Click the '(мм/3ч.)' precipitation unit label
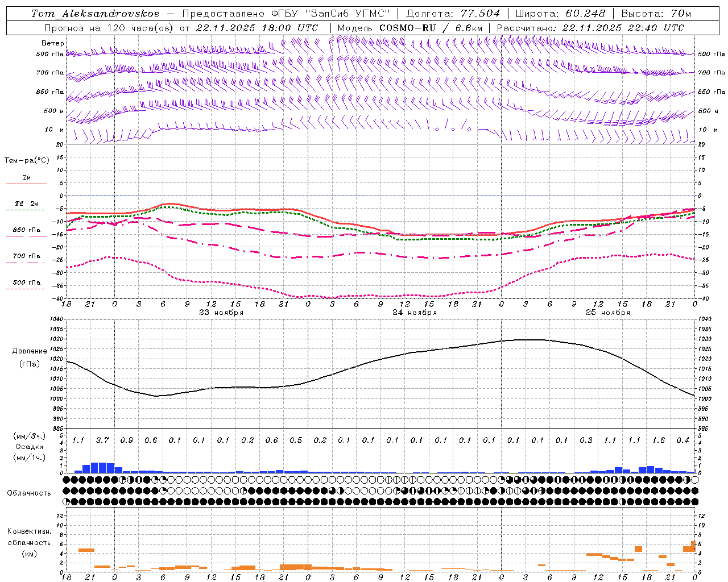Image resolution: width=728 pixels, height=582 pixels. click(30, 436)
